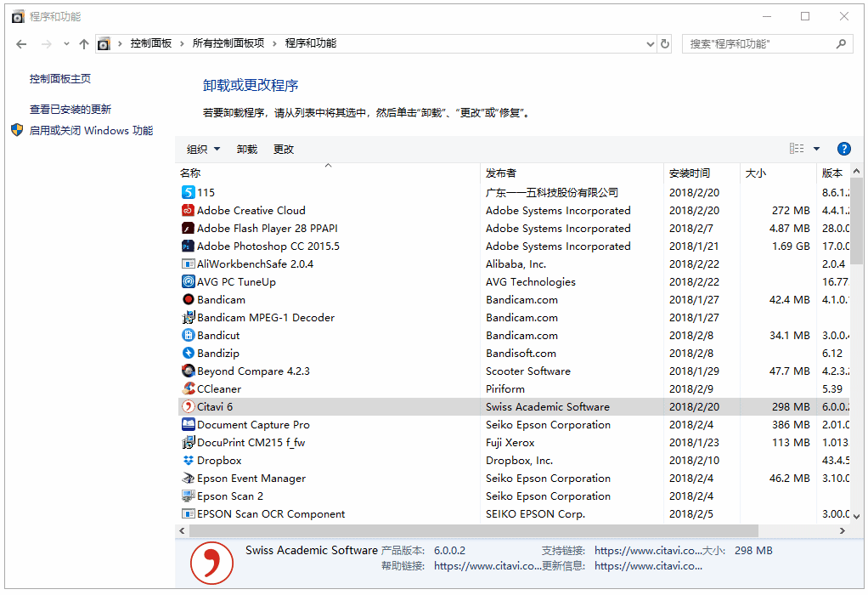Click the '广东一一五科技股份有限公司' publisher cell
Image resolution: width=868 pixels, height=595 pixels.
coord(551,192)
